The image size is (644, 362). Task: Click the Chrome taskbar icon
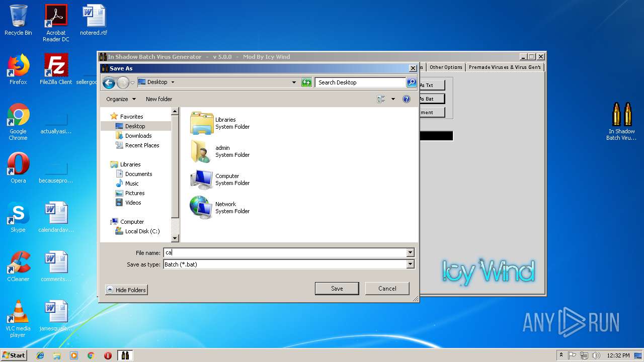(91, 355)
